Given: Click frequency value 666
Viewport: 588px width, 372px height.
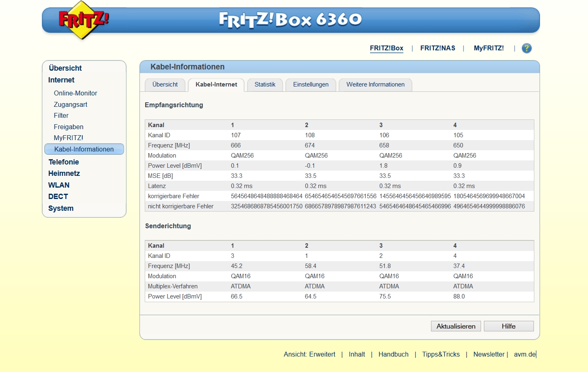Looking at the screenshot, I should click(x=236, y=145).
